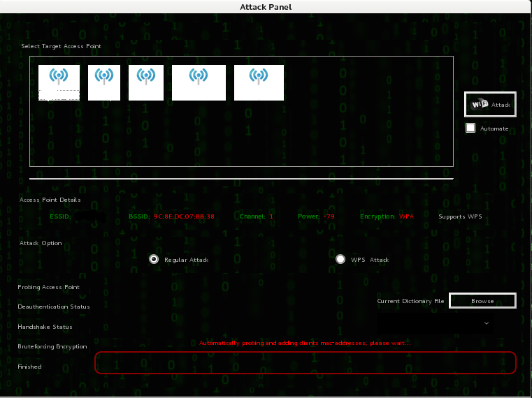Click the WiFi Attack button

click(490, 105)
